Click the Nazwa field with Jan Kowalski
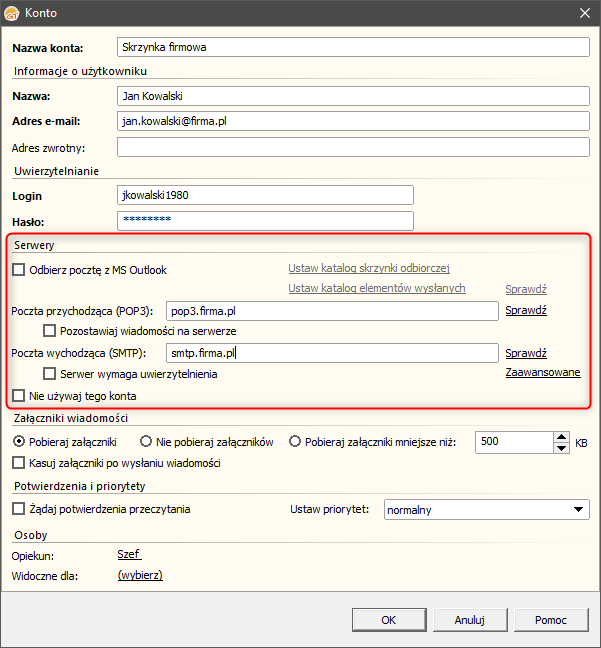601x648 pixels. pyautogui.click(x=353, y=96)
